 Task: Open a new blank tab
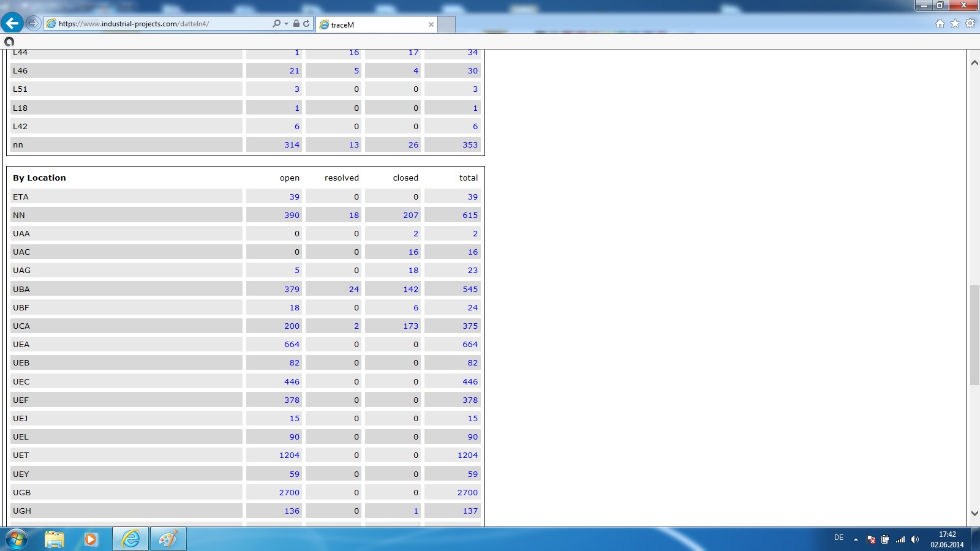coord(447,24)
